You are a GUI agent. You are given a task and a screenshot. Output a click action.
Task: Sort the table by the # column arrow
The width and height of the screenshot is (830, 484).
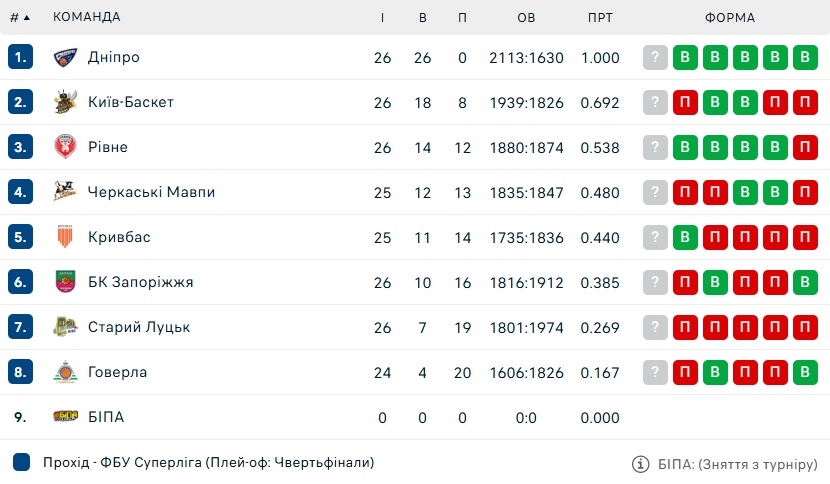pyautogui.click(x=26, y=17)
